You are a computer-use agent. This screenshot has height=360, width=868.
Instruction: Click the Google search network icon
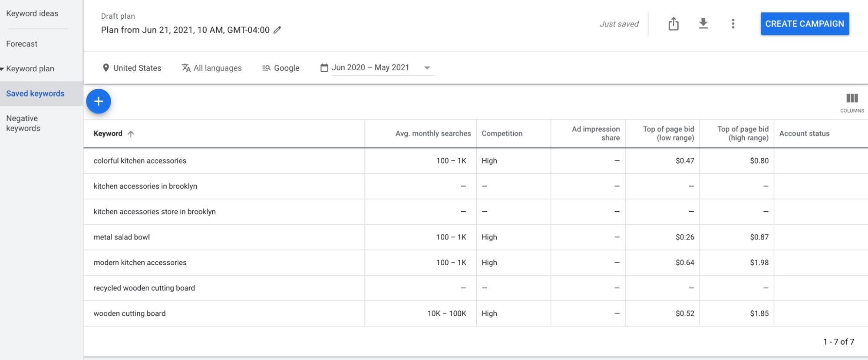tap(266, 68)
